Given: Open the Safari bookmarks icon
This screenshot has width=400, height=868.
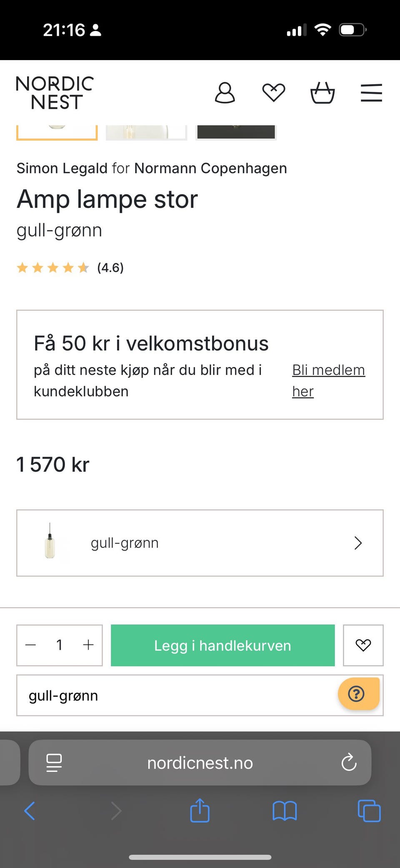Looking at the screenshot, I should (x=285, y=811).
